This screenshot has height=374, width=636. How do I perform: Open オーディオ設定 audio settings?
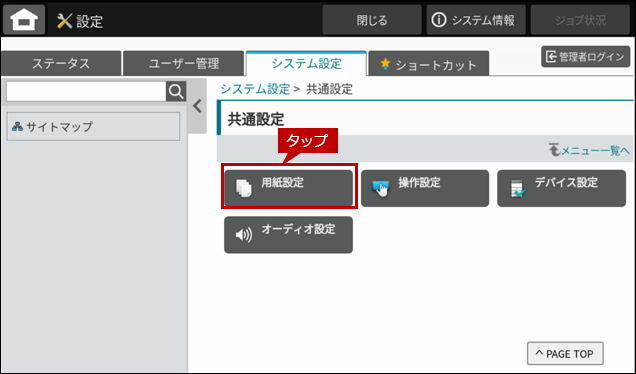click(x=288, y=235)
